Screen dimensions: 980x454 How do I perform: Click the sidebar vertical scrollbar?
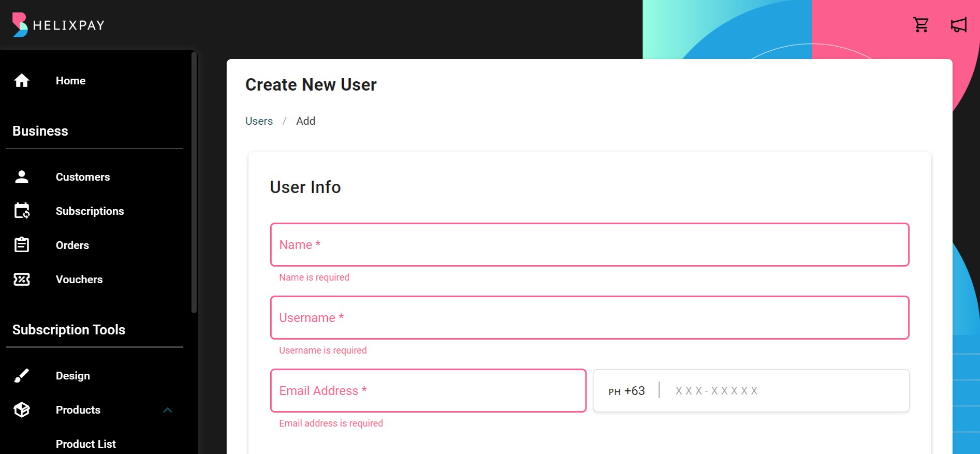194,182
